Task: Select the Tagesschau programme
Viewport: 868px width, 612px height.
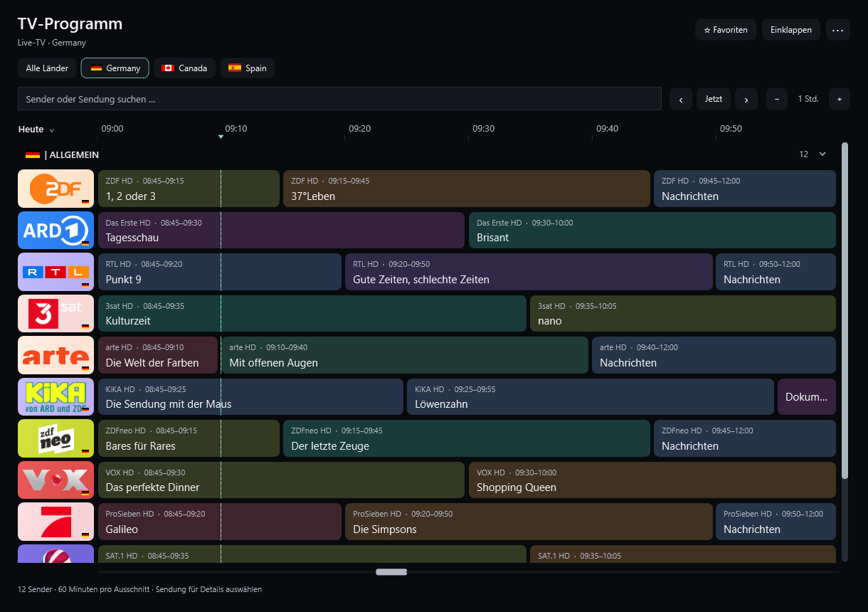Action: coord(281,230)
